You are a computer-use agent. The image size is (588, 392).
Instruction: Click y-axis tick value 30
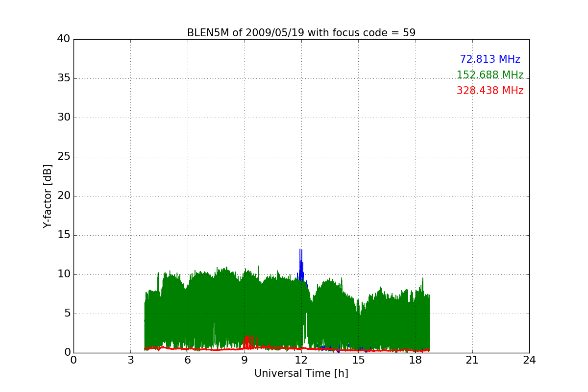click(64, 118)
